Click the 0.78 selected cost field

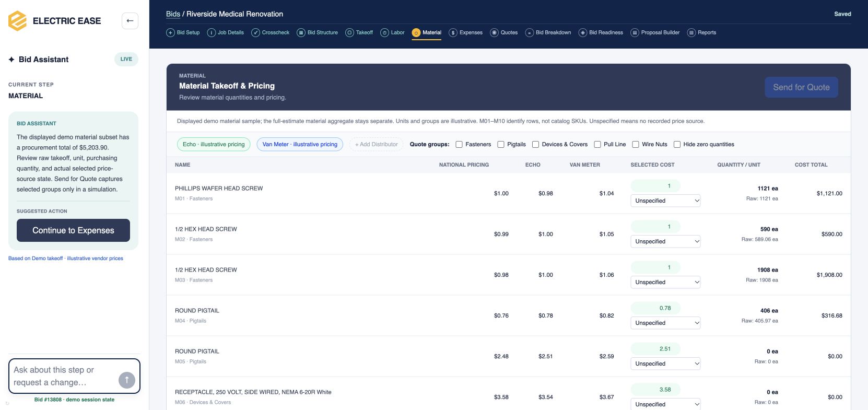[655, 308]
